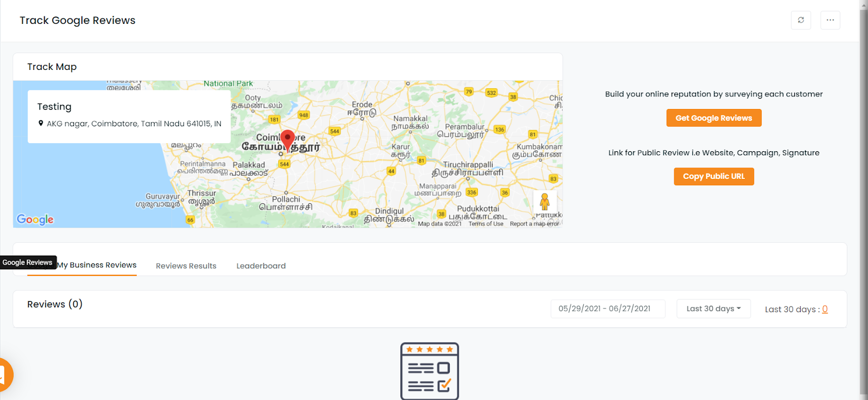Click the Last 30 days count link 0
The width and height of the screenshot is (868, 400).
coord(825,309)
